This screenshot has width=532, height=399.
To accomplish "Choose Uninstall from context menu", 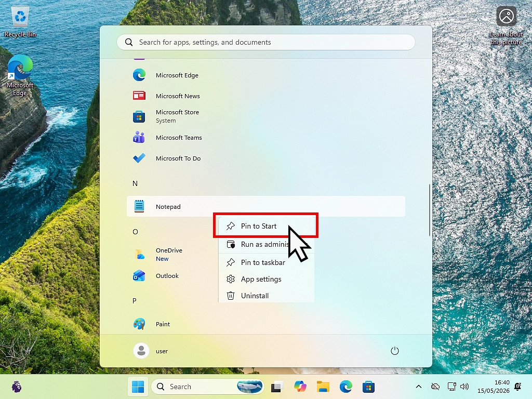I will [266, 295].
